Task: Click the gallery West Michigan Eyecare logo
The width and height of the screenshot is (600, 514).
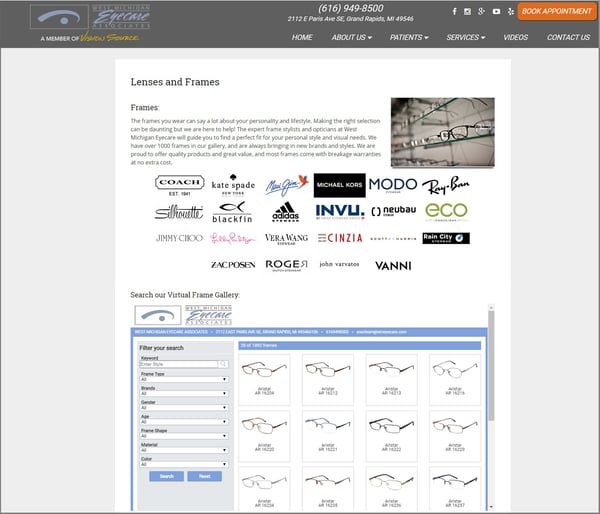Action: tap(183, 315)
